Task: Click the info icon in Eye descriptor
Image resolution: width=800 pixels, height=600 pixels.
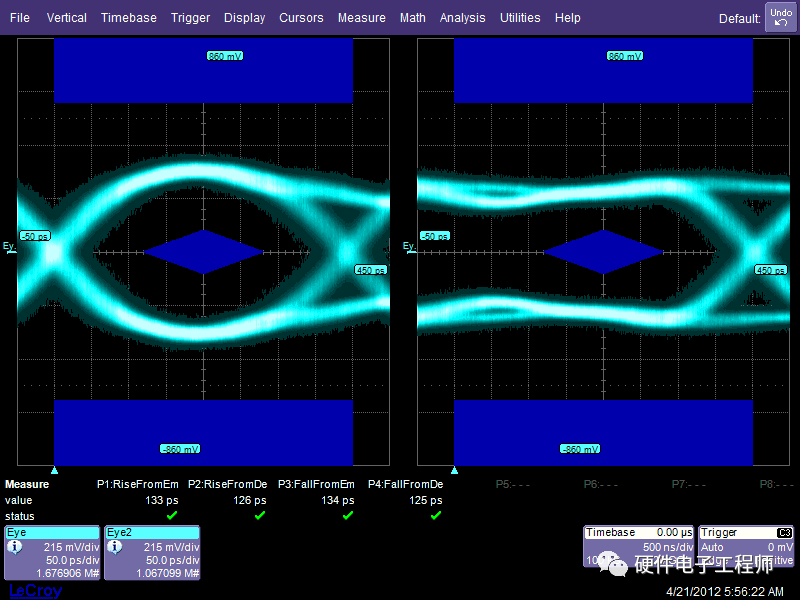Action: (x=14, y=547)
